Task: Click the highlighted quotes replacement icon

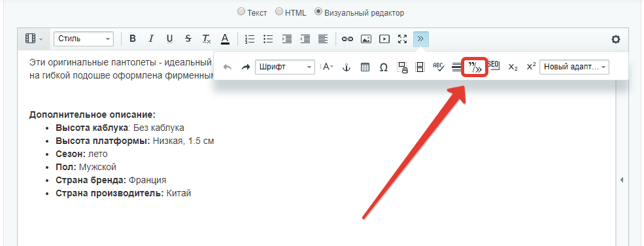Action: click(x=475, y=67)
